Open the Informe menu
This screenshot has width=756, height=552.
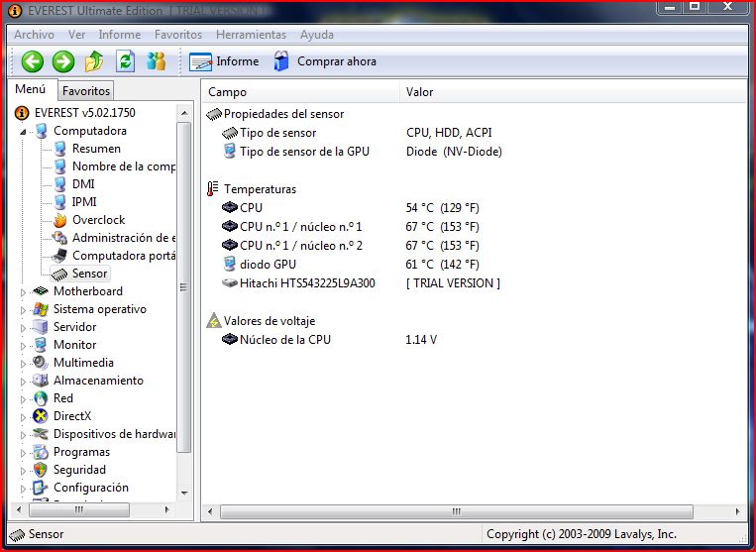coord(120,35)
